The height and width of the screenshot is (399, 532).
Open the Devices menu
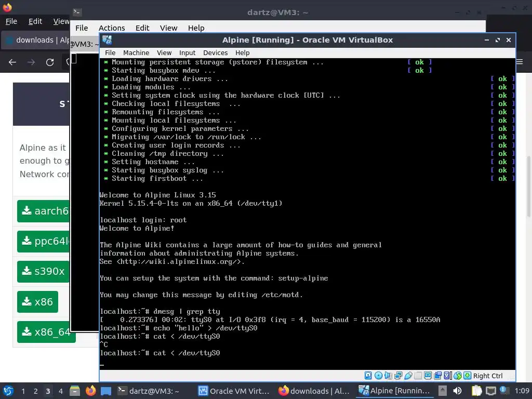(x=216, y=52)
